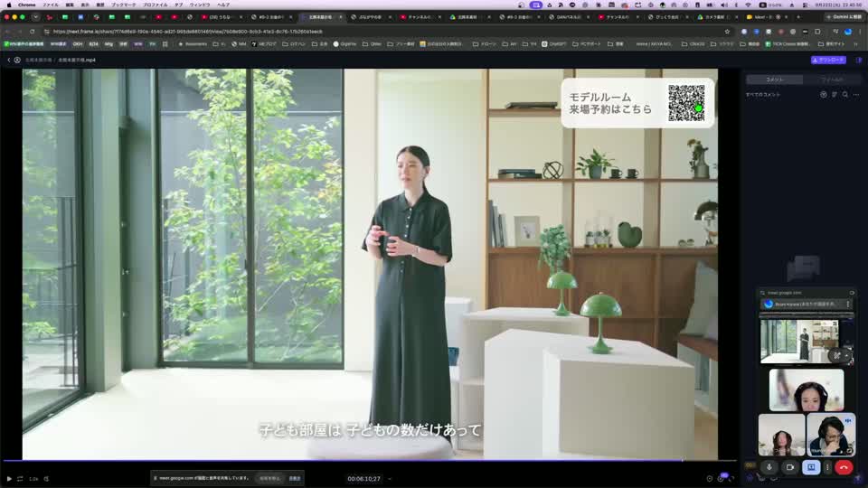Open the Apple menu

tap(9, 5)
